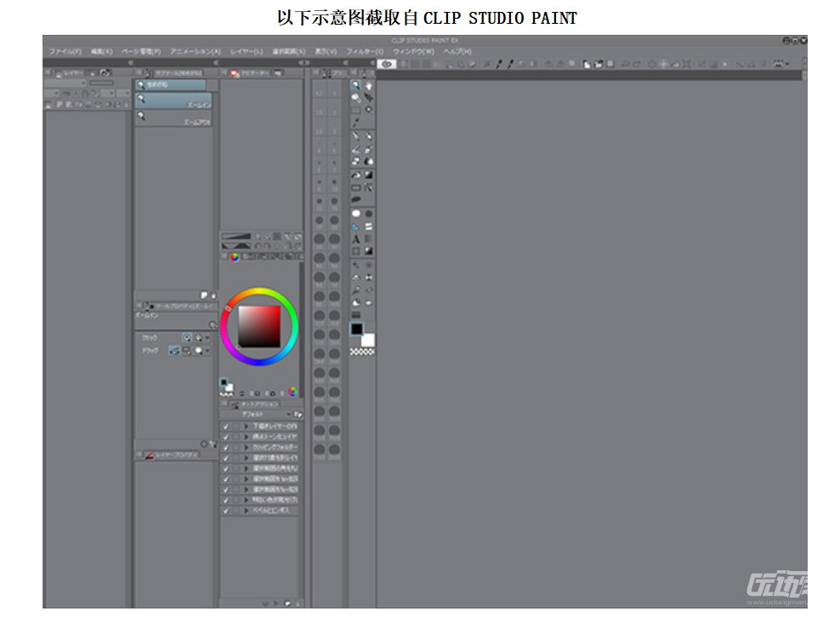Image resolution: width=840 pixels, height=617 pixels.
Task: Select the Hand move tool
Action: click(369, 85)
